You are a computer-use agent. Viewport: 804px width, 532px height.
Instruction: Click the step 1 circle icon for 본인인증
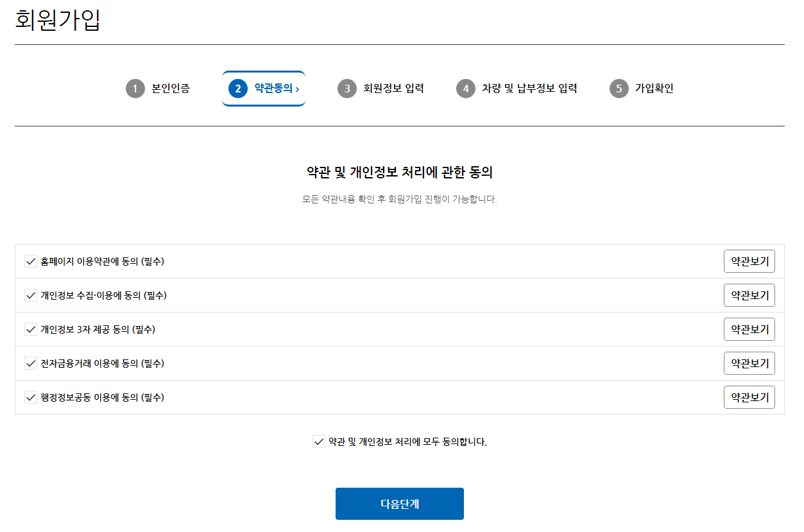[x=135, y=89]
